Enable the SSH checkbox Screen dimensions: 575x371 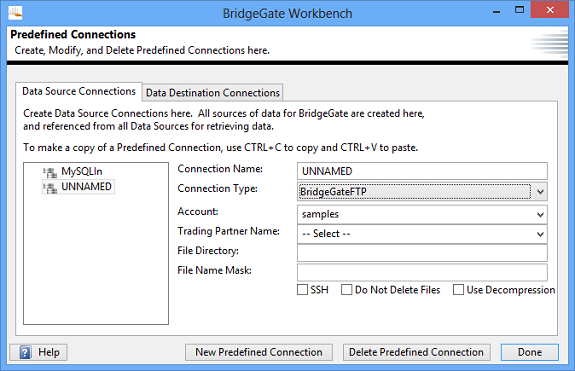pyautogui.click(x=302, y=290)
